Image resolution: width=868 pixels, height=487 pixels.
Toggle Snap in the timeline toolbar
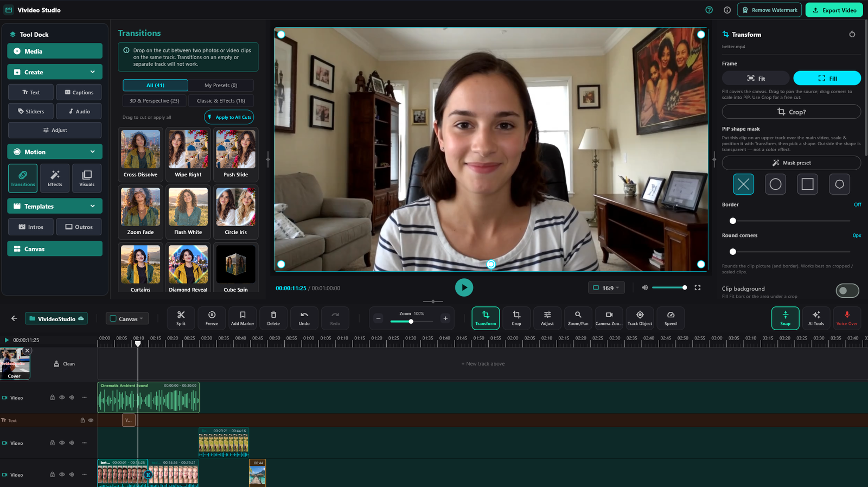pos(786,318)
